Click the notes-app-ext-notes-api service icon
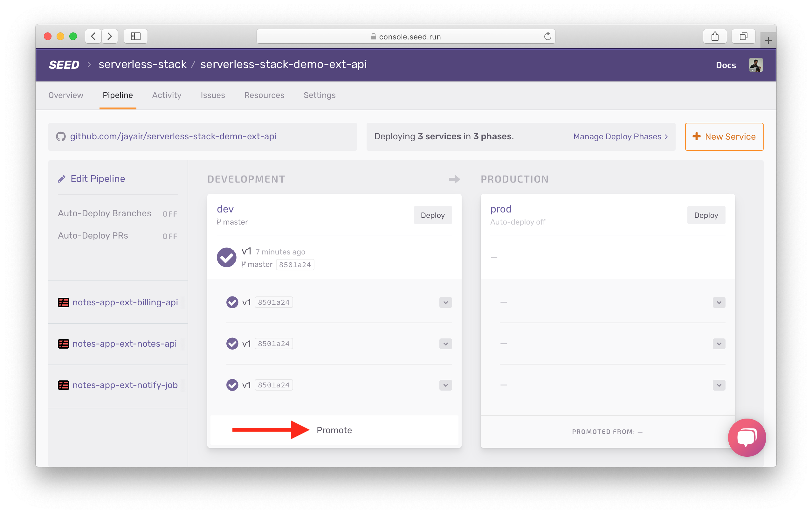This screenshot has height=514, width=812. [x=63, y=344]
